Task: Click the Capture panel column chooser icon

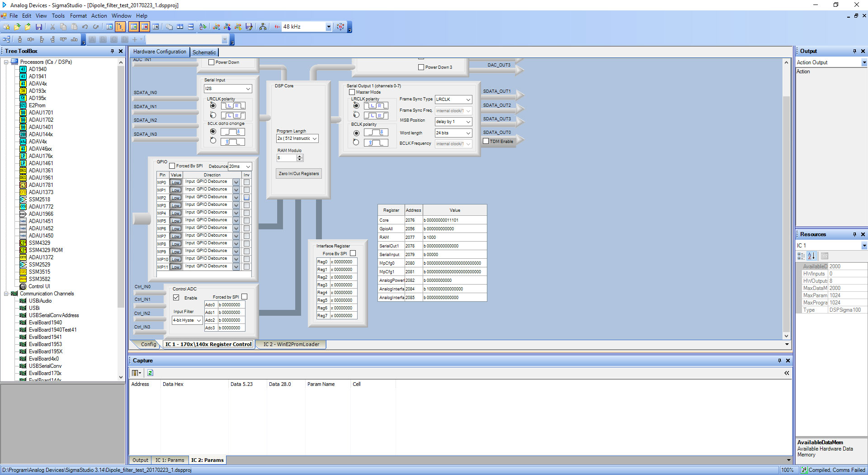Action: [x=136, y=373]
